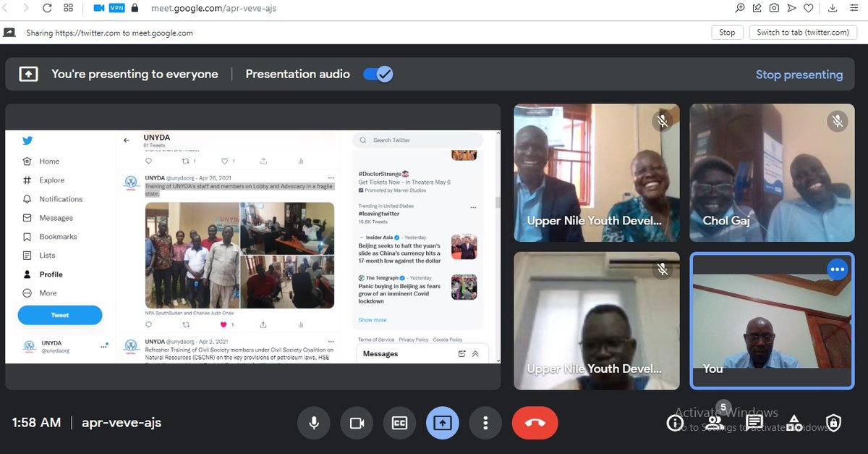Show the participants people panel
Image resolution: width=868 pixels, height=454 pixels.
714,423
